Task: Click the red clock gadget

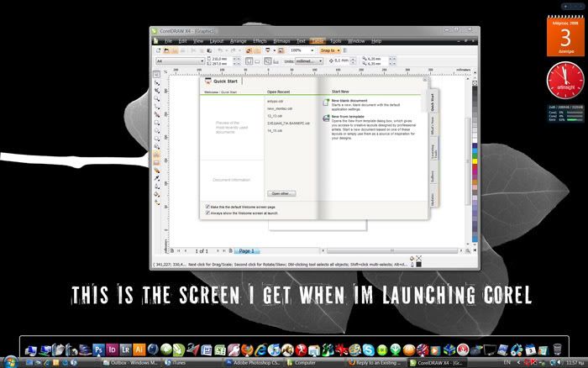Action: tap(565, 81)
